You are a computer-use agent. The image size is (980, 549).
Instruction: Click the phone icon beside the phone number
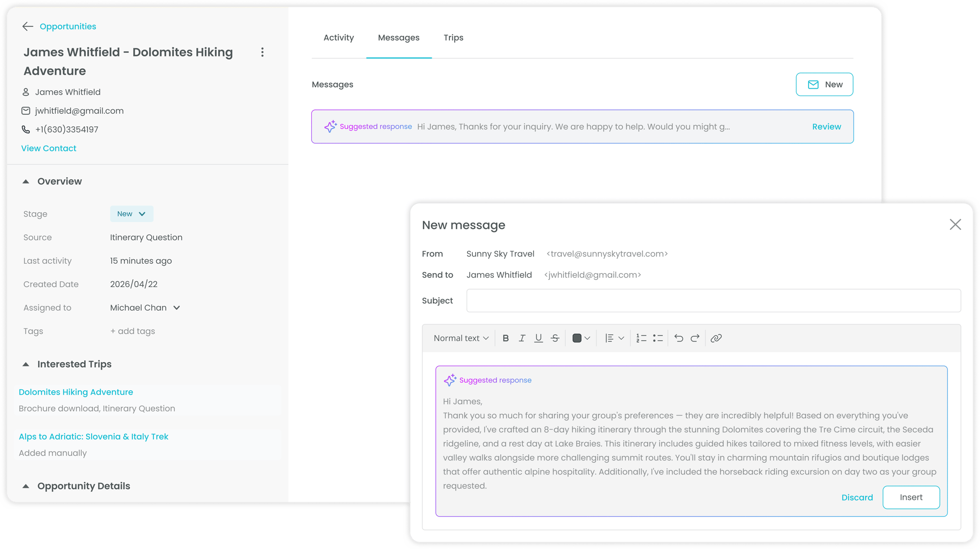(x=26, y=129)
